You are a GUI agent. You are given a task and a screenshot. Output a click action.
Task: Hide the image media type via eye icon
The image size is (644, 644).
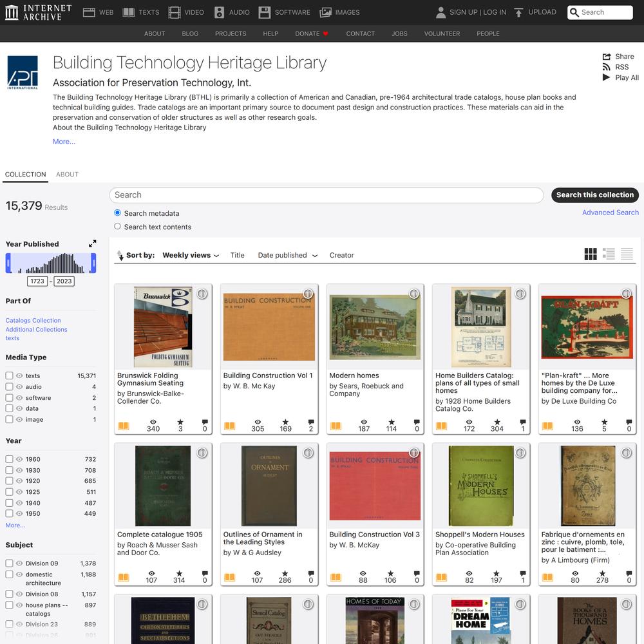19,419
